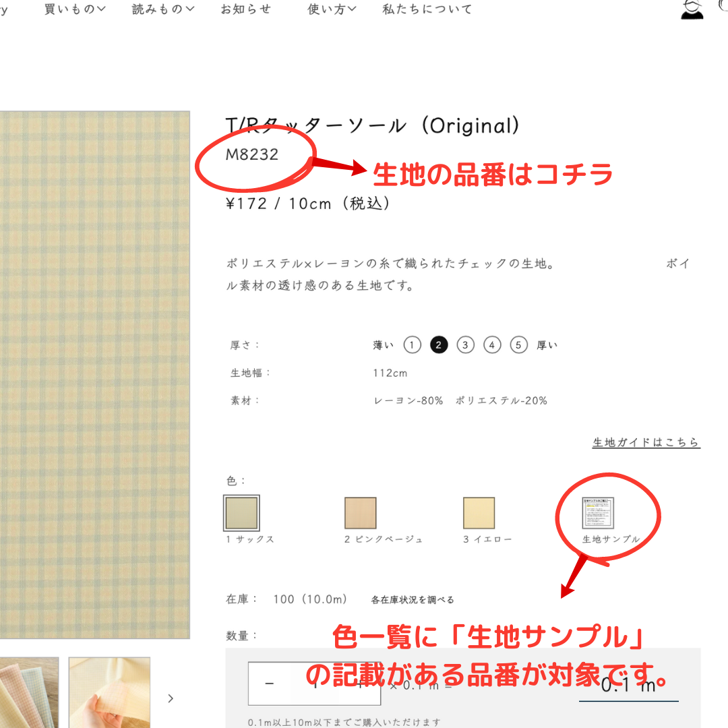Click the minus quantity button
728x728 pixels.
click(270, 684)
